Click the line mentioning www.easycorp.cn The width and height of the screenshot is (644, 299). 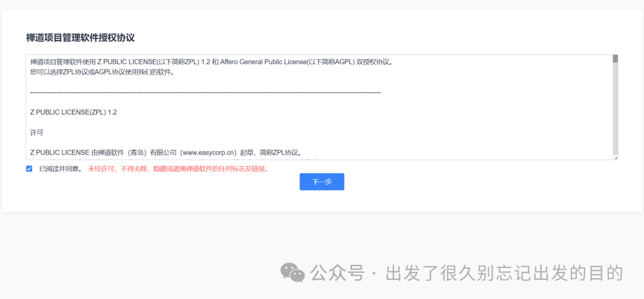(167, 152)
